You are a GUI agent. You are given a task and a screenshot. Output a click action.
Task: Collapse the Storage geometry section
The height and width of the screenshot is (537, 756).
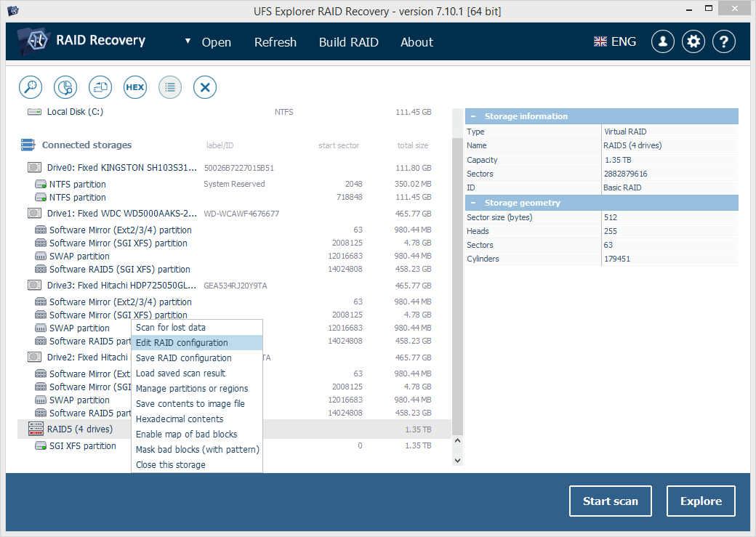(x=473, y=203)
